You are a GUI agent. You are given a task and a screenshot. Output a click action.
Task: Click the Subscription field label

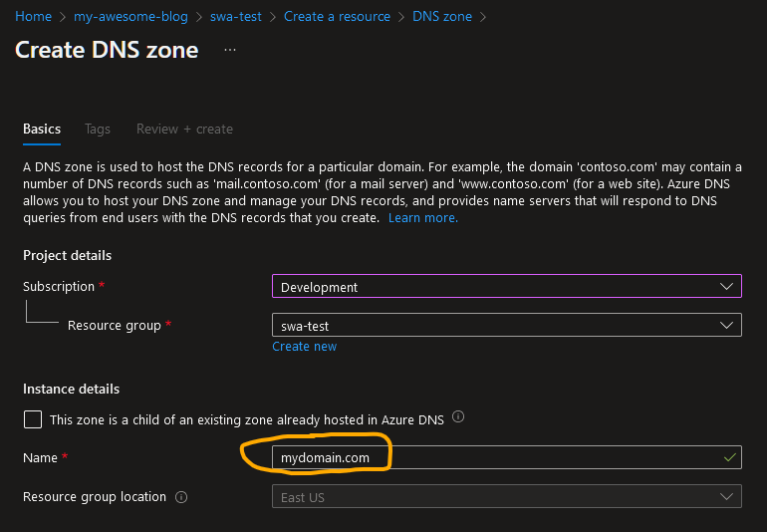click(59, 286)
